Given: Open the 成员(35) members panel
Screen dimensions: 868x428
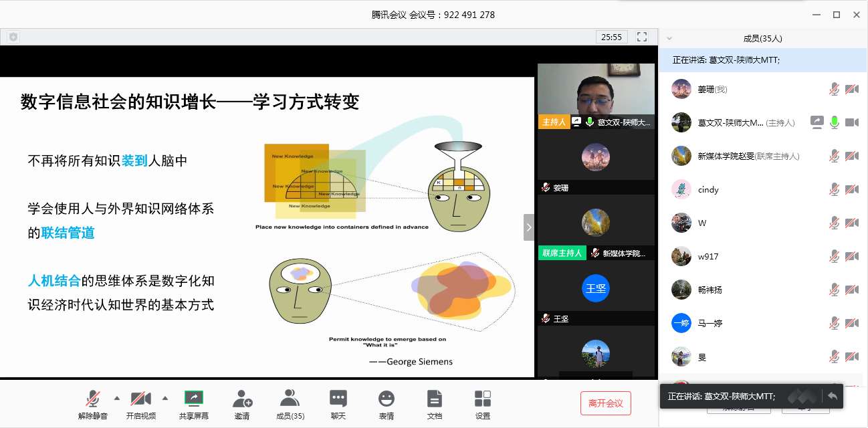Looking at the screenshot, I should [290, 399].
